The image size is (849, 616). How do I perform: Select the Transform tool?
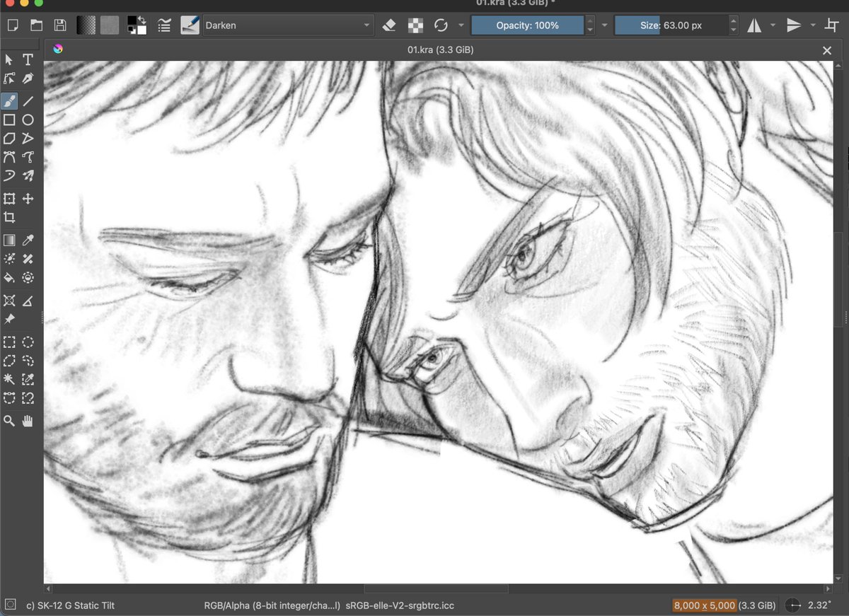point(9,199)
